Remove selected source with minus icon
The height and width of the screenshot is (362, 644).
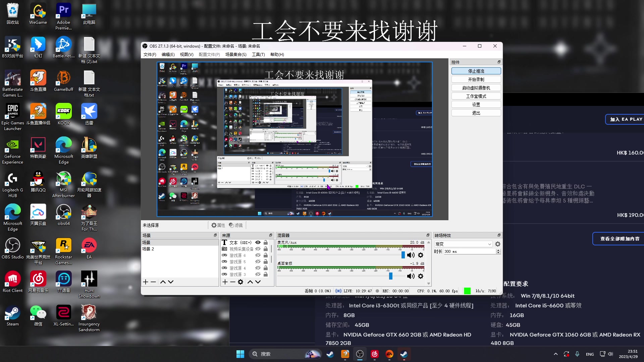232,282
